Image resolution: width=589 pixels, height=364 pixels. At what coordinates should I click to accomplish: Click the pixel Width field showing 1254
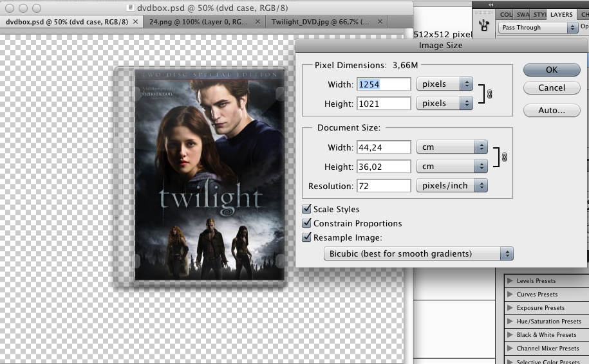click(x=384, y=84)
